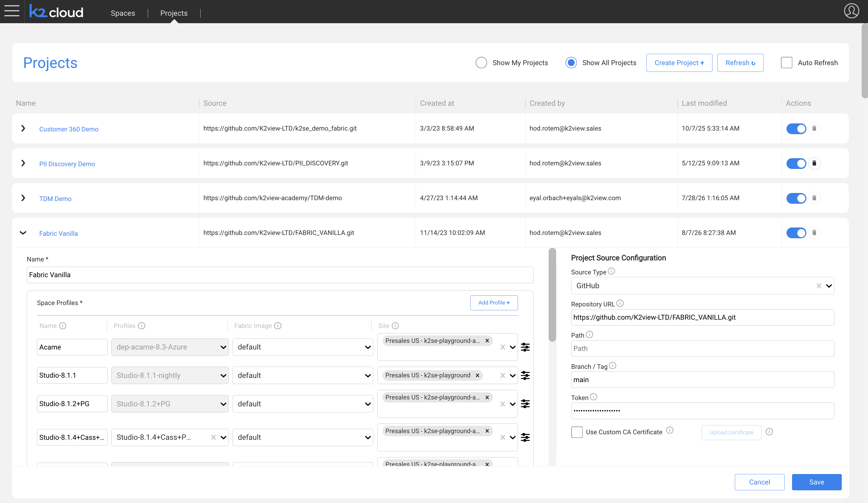Viewport: 868px width, 503px height.
Task: Show info for Source Type field
Action: tap(611, 271)
